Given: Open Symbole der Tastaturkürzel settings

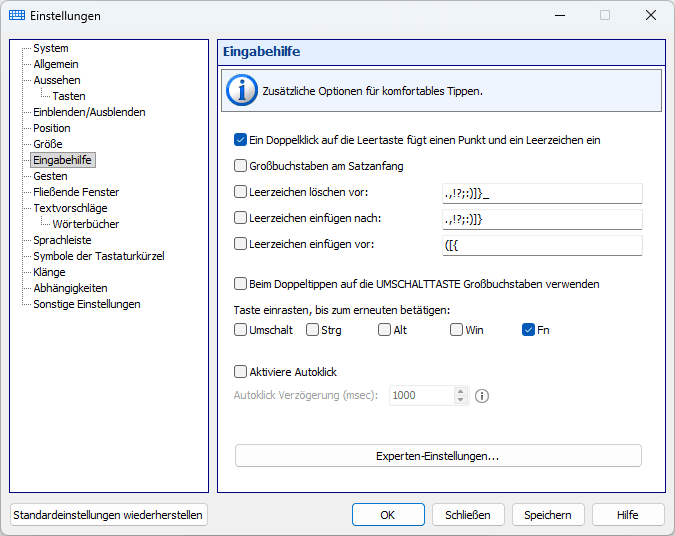Looking at the screenshot, I should click(99, 256).
